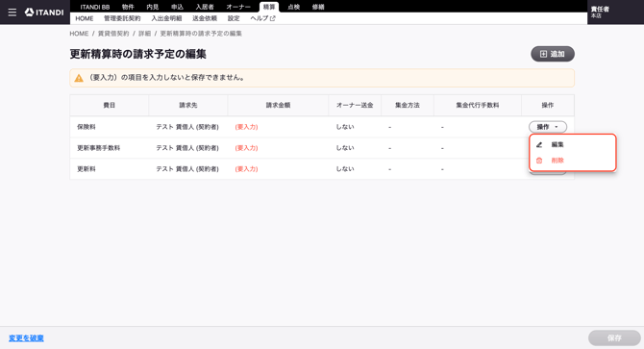The image size is (644, 349).
Task: Click the オーナー送金 column header
Action: click(355, 105)
